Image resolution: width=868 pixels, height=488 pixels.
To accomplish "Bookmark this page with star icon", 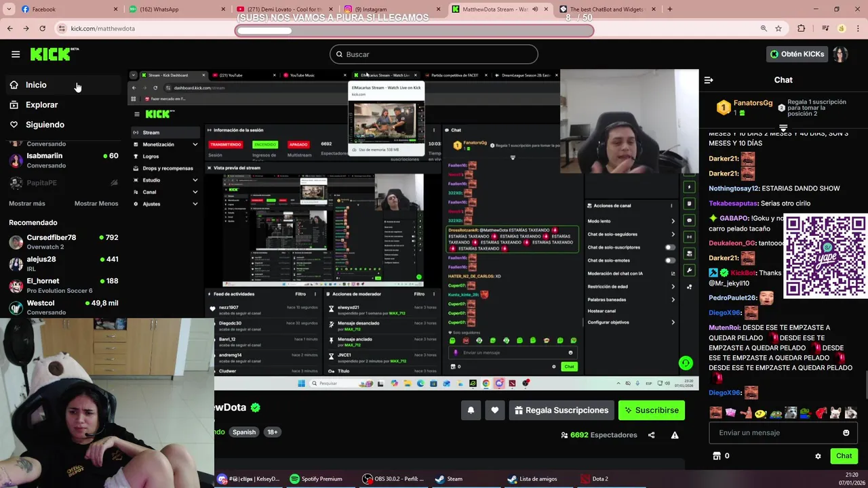I will [x=778, y=28].
